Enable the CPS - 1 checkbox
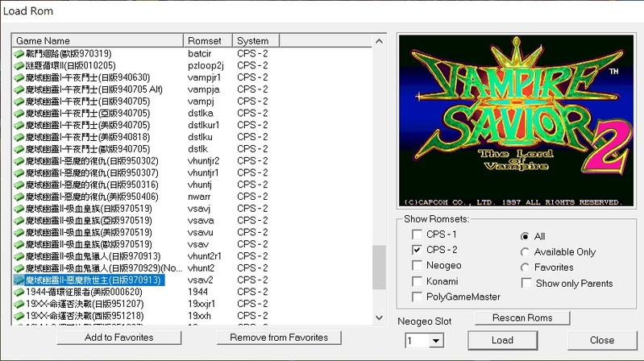Screen dimensions: 644x361 coord(417,234)
